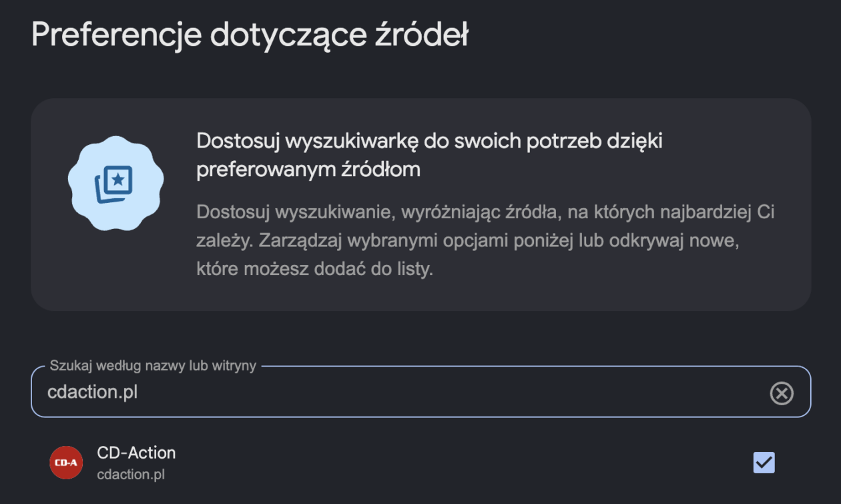Click the star symbol inside the badge
Screen dimensions: 841x504
click(119, 178)
